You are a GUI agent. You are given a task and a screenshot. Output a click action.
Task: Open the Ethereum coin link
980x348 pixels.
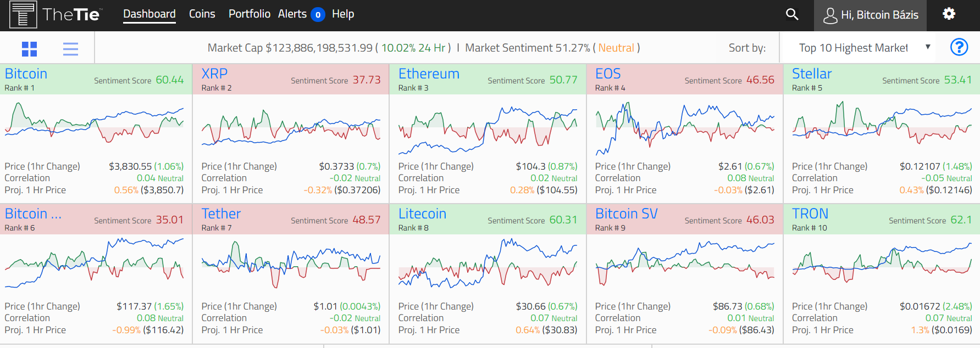click(x=429, y=74)
